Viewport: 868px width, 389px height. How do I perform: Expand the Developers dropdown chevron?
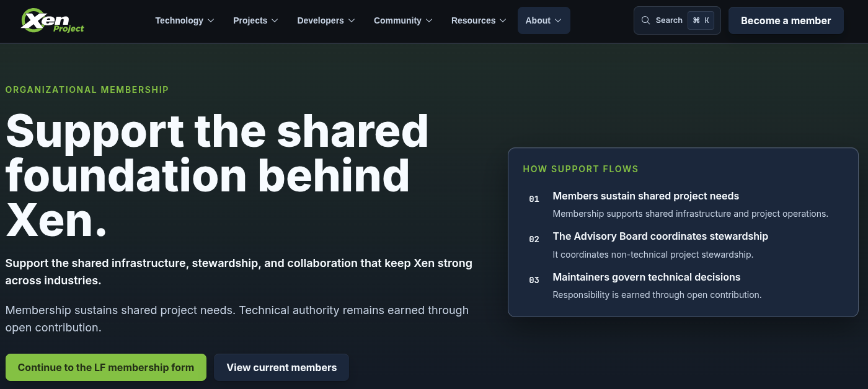(x=352, y=20)
